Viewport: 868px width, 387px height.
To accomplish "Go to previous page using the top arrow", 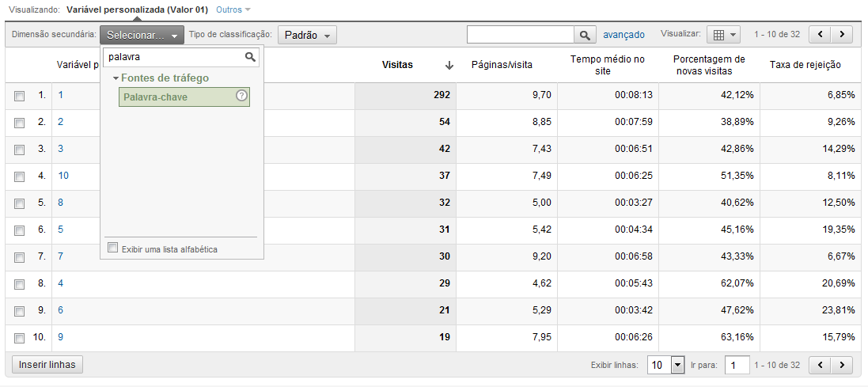I will [x=820, y=34].
